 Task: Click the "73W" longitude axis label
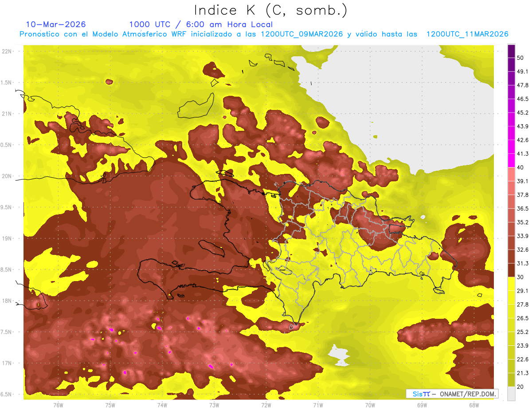pos(214,405)
